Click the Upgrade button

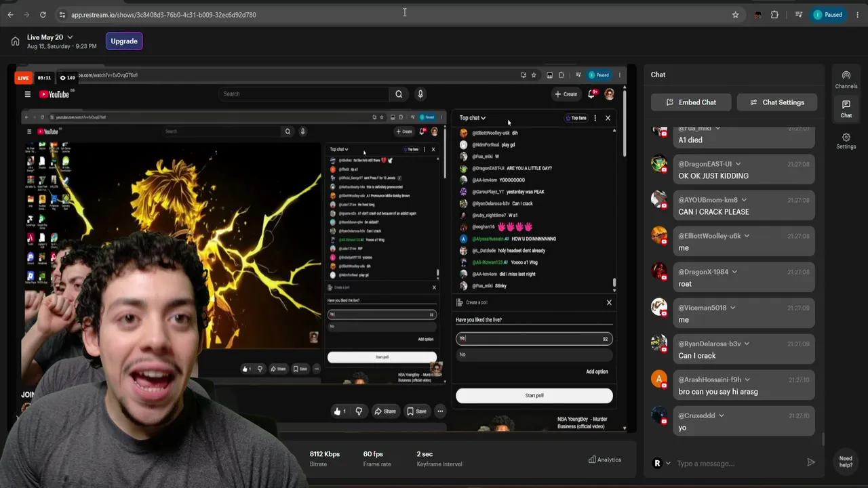[124, 41]
